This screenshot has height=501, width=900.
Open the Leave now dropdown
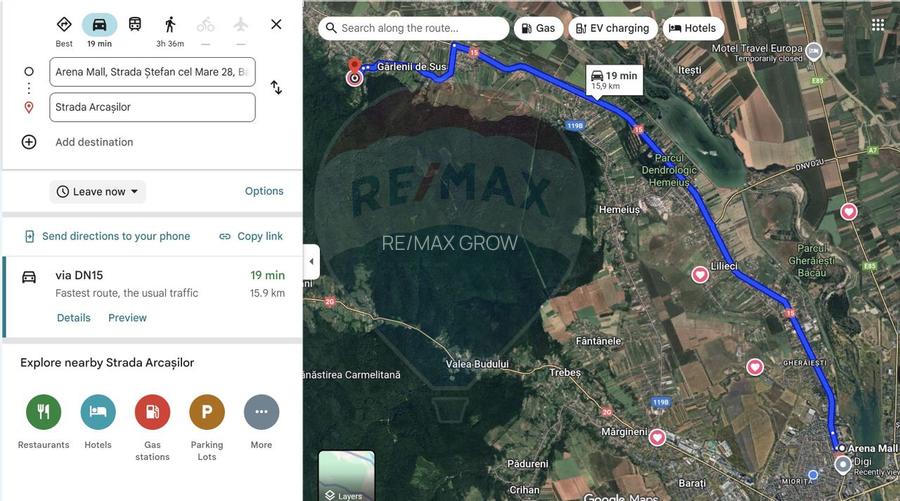(98, 192)
